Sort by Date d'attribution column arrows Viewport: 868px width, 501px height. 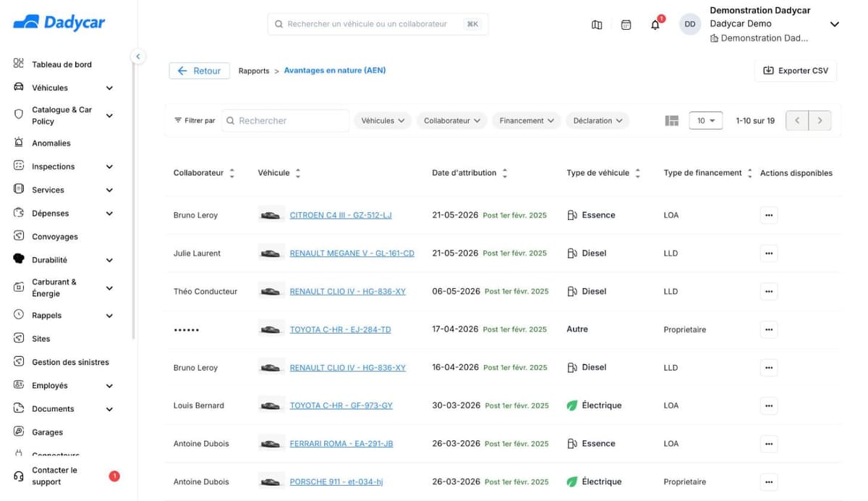[x=505, y=173]
